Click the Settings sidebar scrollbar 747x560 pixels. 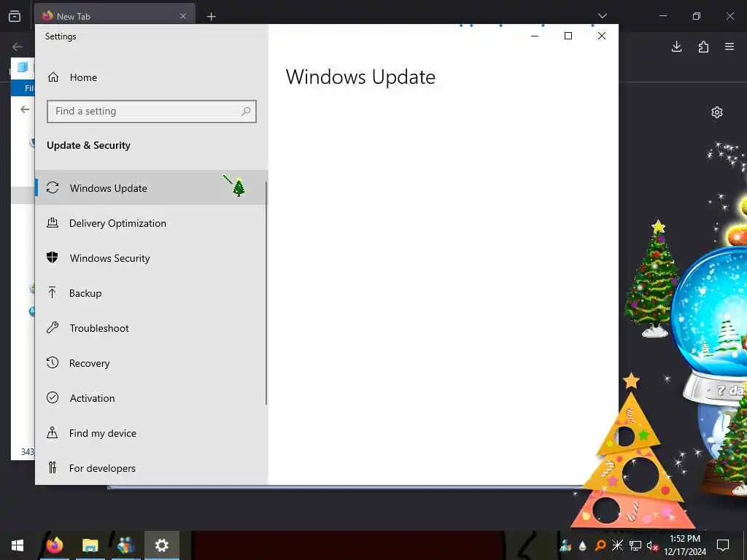[266, 293]
